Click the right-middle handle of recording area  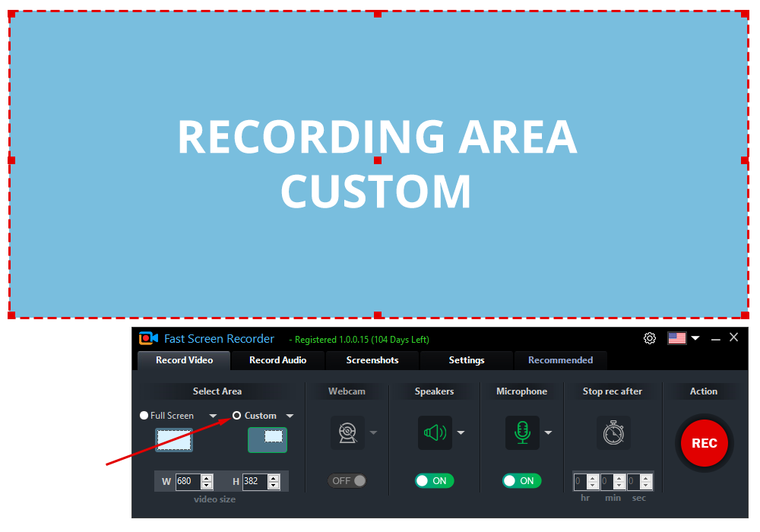click(x=745, y=160)
